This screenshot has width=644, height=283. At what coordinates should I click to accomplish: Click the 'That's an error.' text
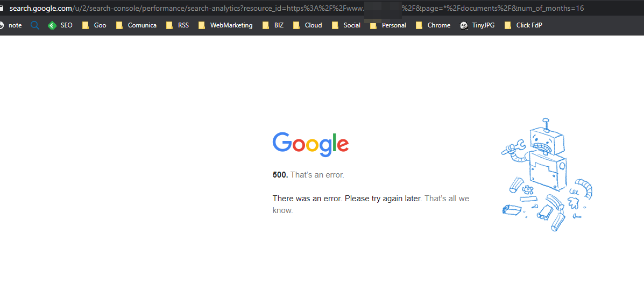(x=317, y=175)
